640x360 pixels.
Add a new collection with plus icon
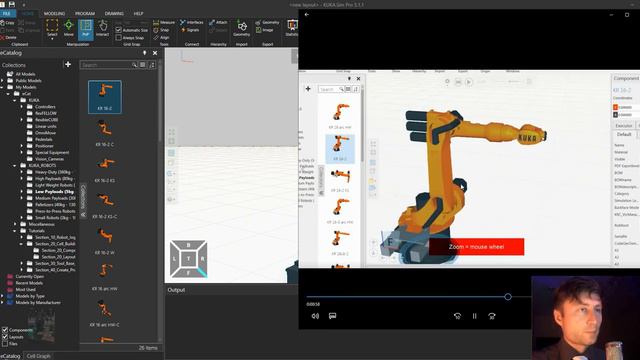tap(68, 64)
